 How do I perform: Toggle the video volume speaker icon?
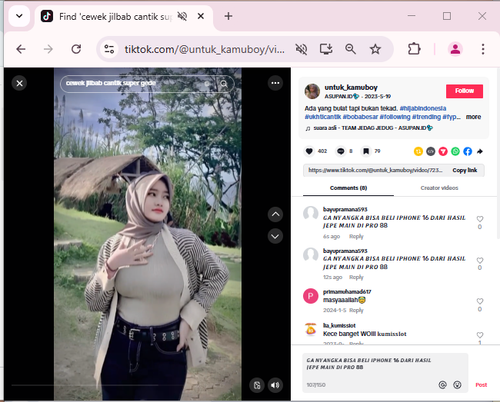point(275,385)
